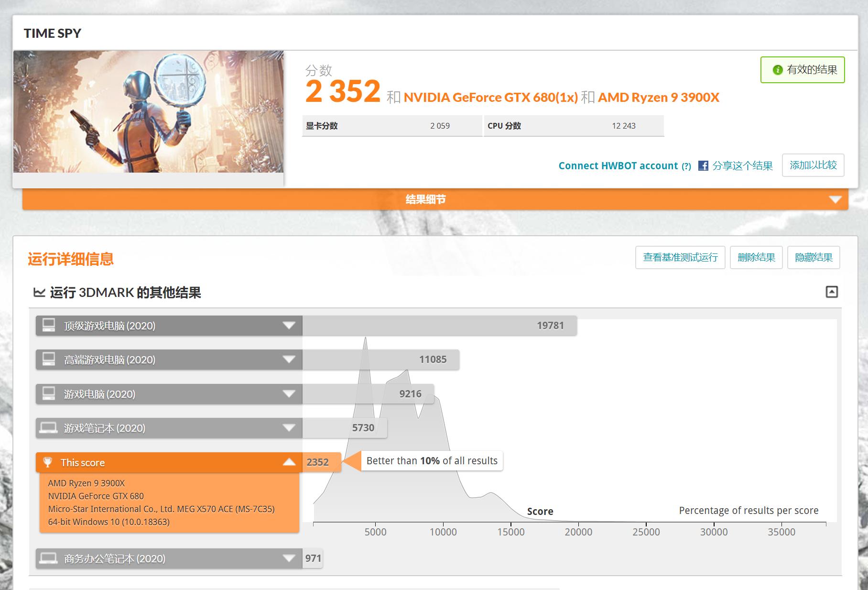Select the 商务办公笔记本 (2020) row label

pos(115,558)
